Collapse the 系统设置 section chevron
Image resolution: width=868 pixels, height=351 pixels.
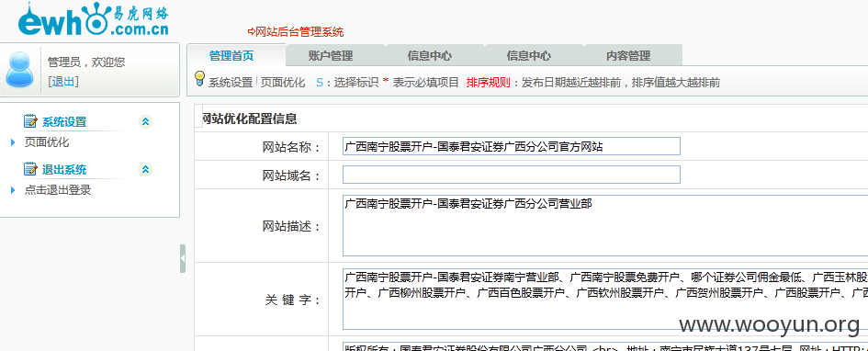coord(146,121)
